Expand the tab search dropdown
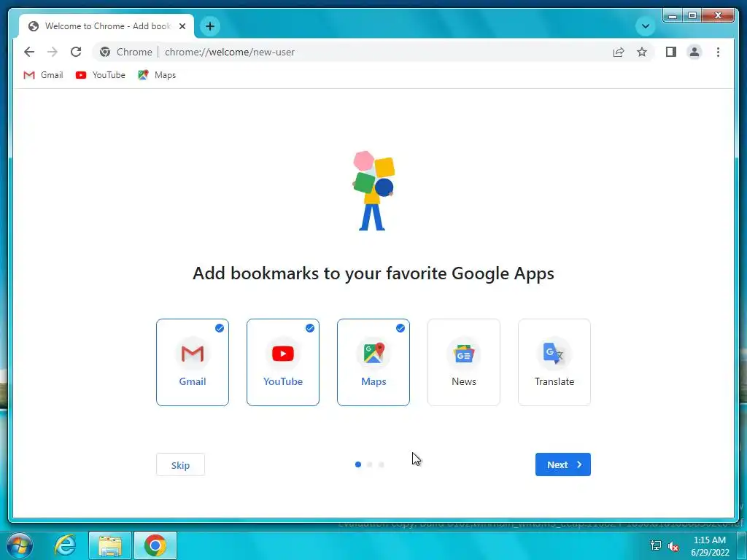The height and width of the screenshot is (560, 747). pyautogui.click(x=646, y=26)
